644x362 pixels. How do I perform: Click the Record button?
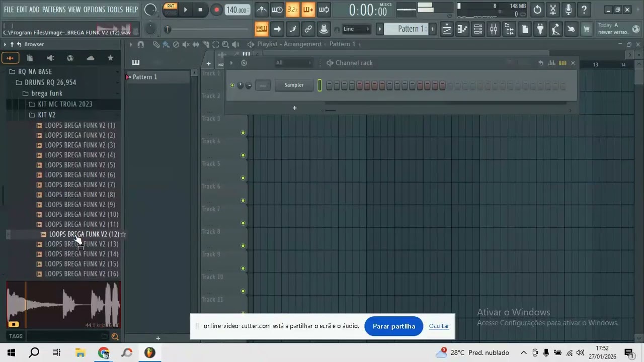click(216, 10)
